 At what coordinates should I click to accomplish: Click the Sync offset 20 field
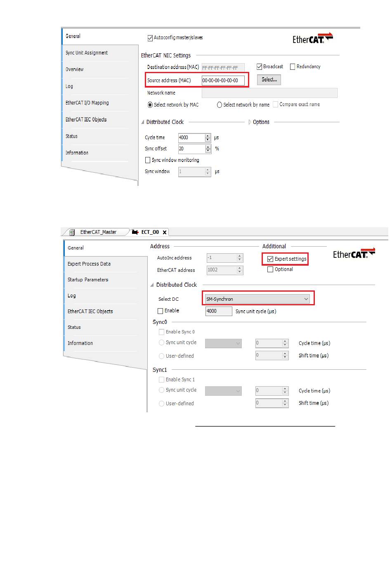pos(191,149)
